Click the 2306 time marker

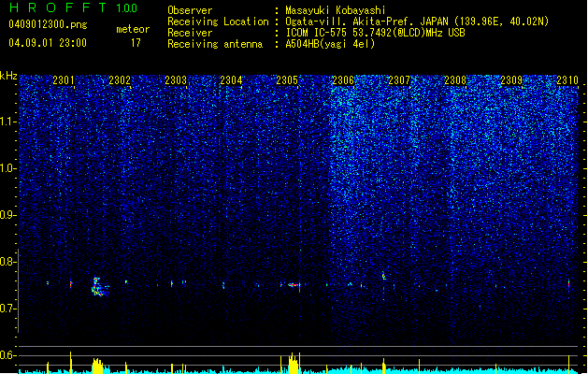pyautogui.click(x=343, y=79)
